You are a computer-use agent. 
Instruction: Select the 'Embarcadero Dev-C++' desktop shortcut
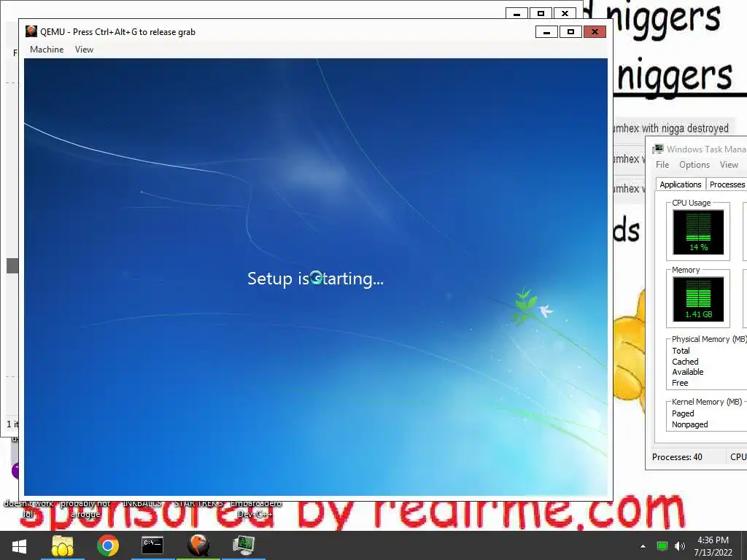click(x=255, y=509)
